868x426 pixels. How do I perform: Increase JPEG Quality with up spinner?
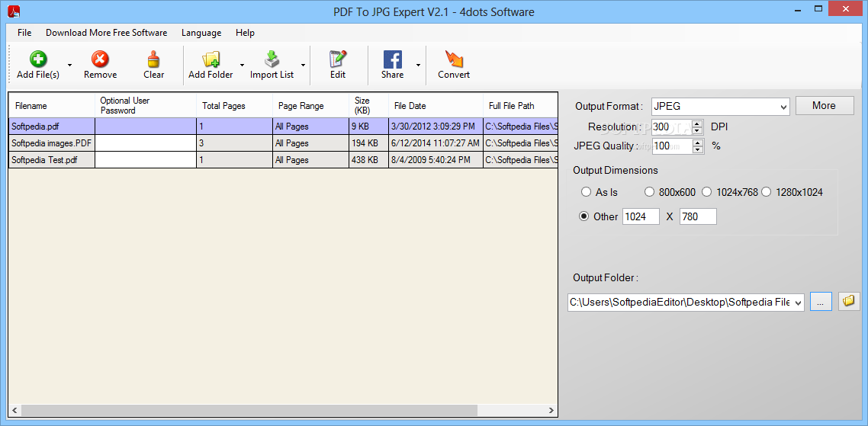coord(697,143)
